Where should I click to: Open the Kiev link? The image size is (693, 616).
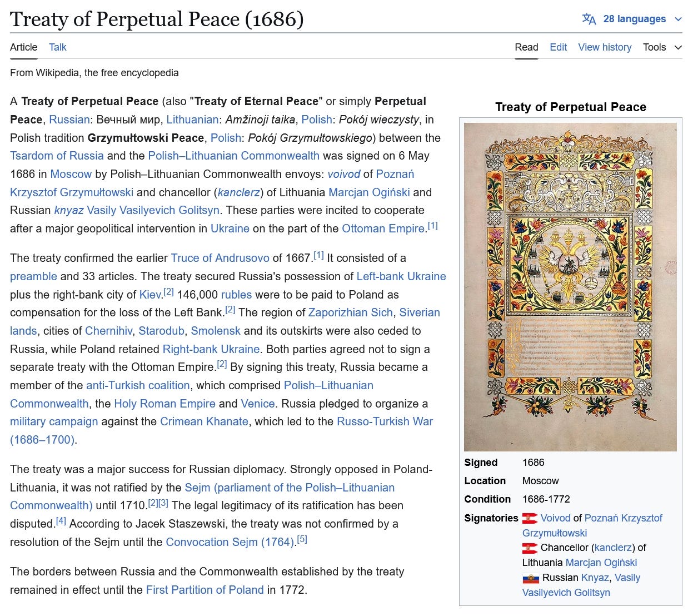point(150,295)
